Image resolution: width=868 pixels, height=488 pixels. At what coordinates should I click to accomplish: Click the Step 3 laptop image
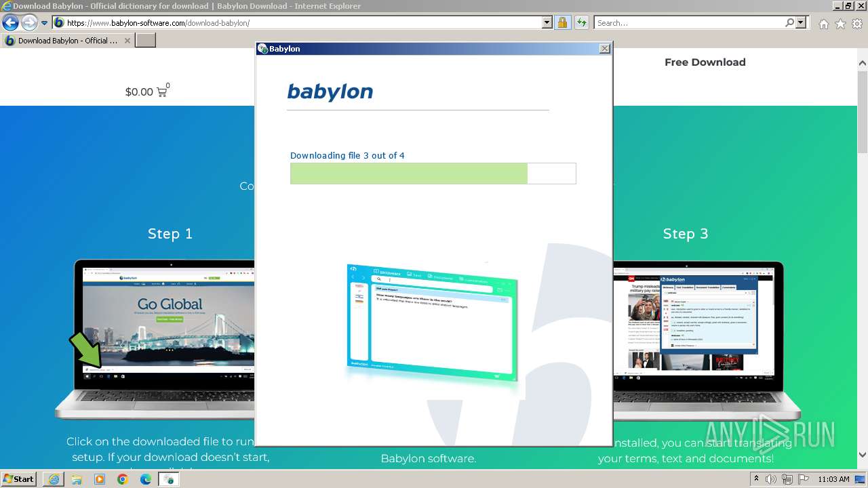tap(707, 340)
